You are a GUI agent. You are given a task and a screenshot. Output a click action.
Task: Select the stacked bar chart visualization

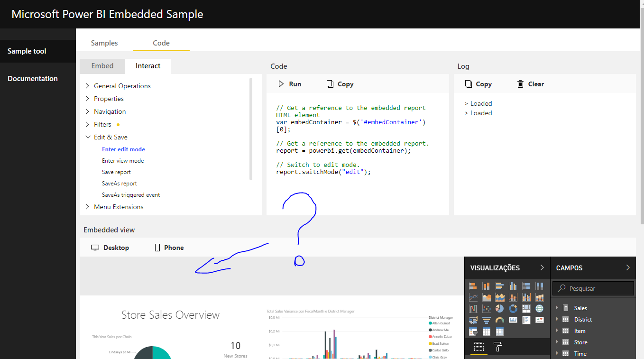(473, 286)
